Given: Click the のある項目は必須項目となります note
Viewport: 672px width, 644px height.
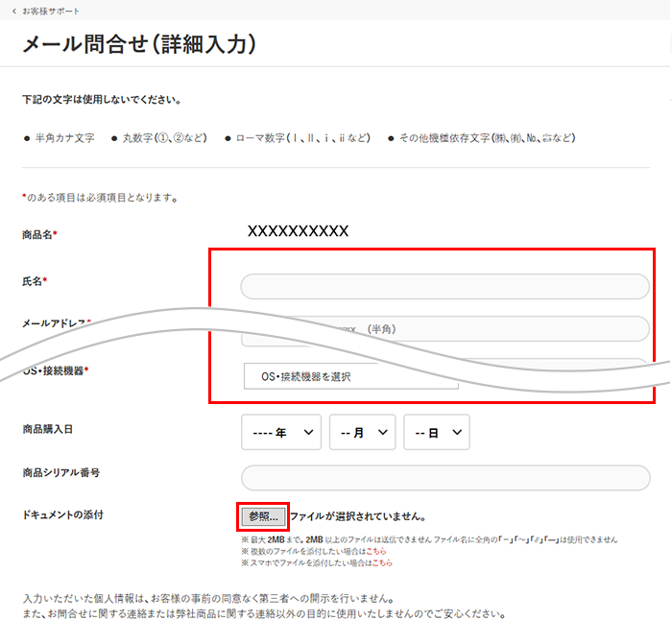Looking at the screenshot, I should 100,198.
